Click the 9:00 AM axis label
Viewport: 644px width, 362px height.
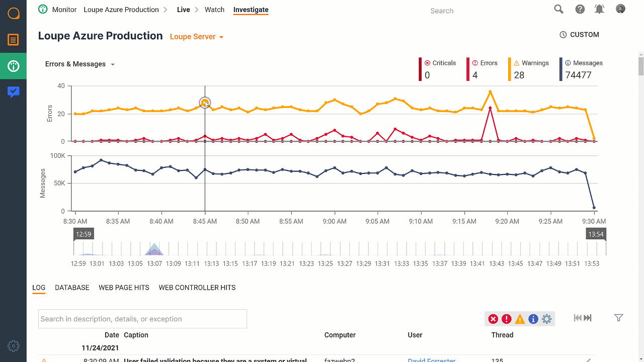click(335, 221)
